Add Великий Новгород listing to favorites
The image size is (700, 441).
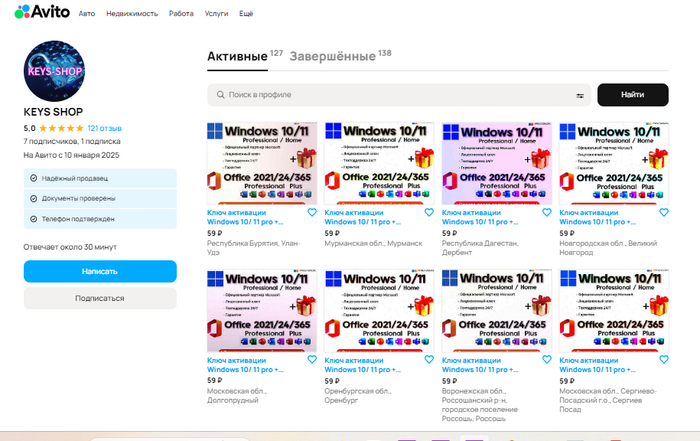(664, 213)
